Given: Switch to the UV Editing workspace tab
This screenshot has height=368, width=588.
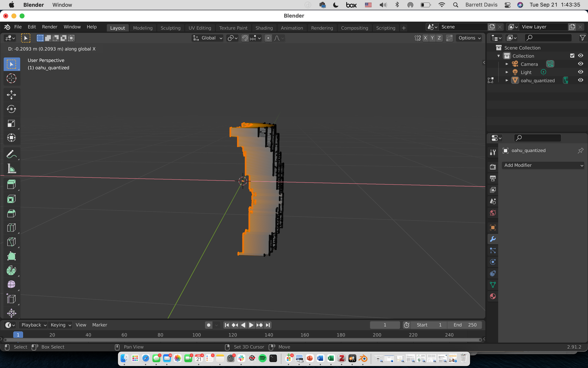Looking at the screenshot, I should [x=200, y=28].
